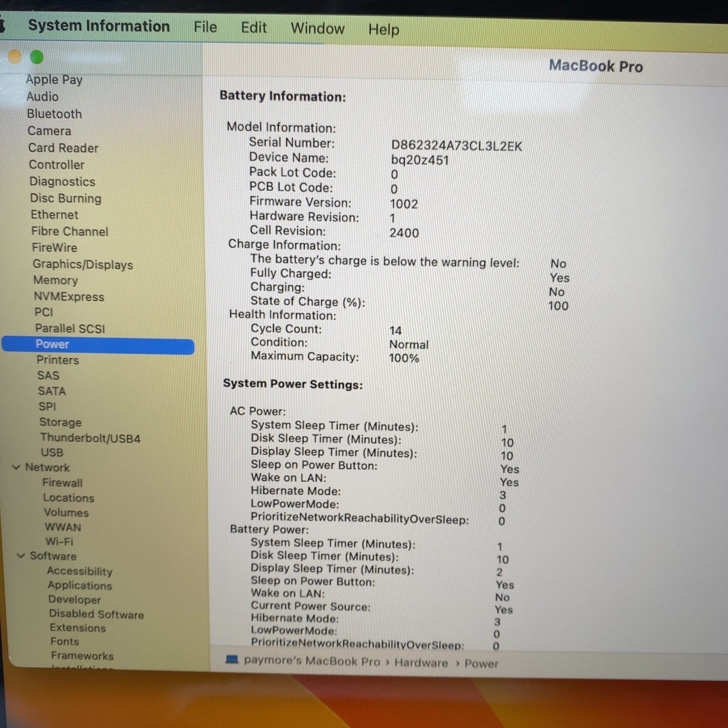Select SPI in the sidebar
The width and height of the screenshot is (728, 728).
pos(48,406)
